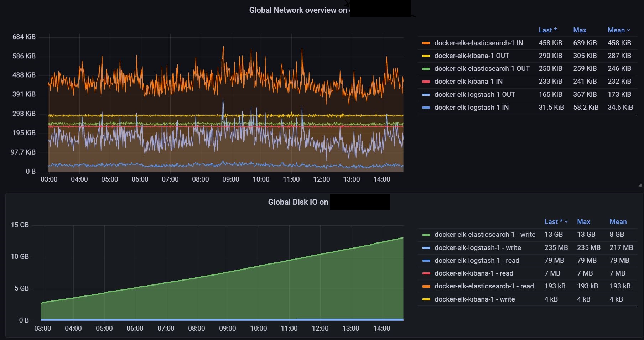
Task: Click 09:00 tick on network chart axis
Action: click(231, 179)
